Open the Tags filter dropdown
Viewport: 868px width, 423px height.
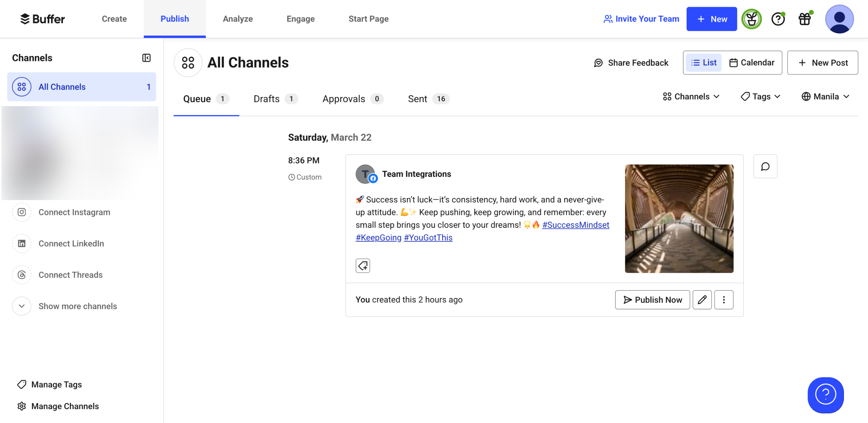[761, 97]
